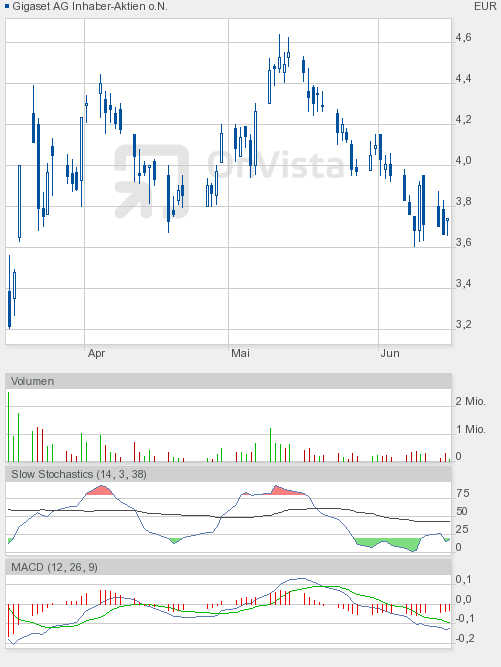Viewport: 501px width, 667px height.
Task: Click the 75 stochastics axis label
Action: 463,493
